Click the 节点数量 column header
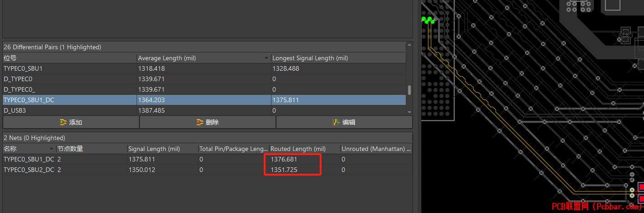Screen dimensions: 644x213 pos(91,149)
